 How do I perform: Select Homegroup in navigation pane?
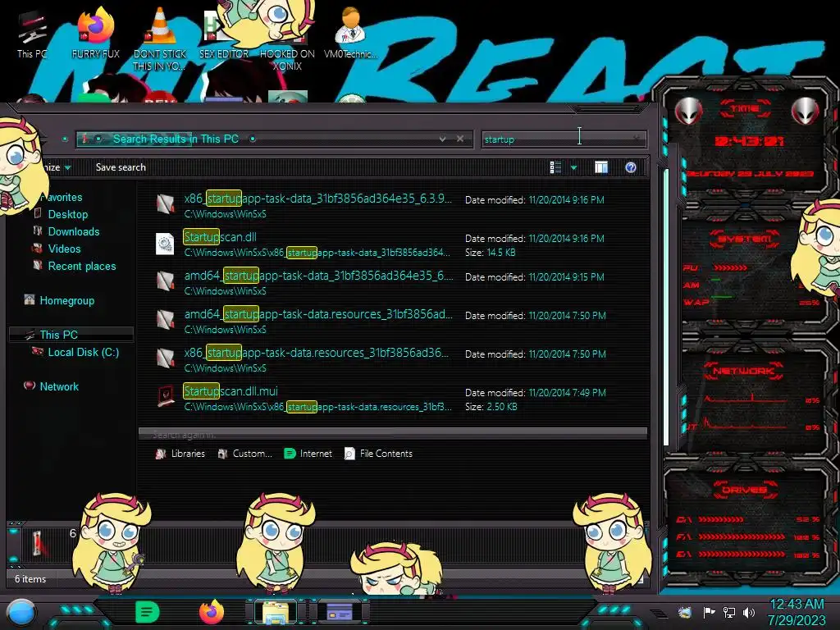(67, 300)
